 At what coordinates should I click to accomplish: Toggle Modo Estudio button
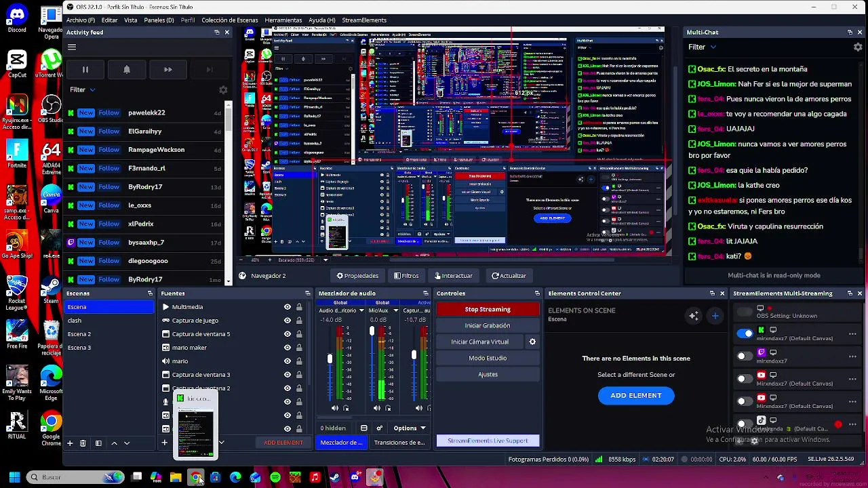[488, 358]
